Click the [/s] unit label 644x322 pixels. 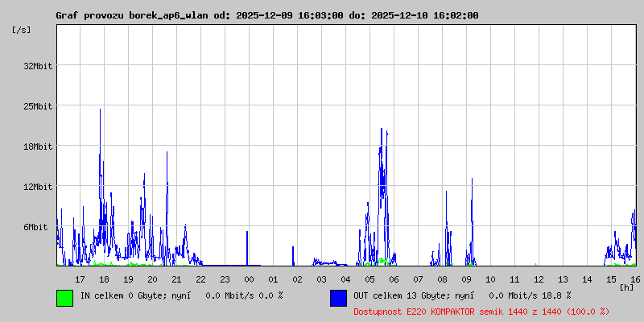coord(22,30)
